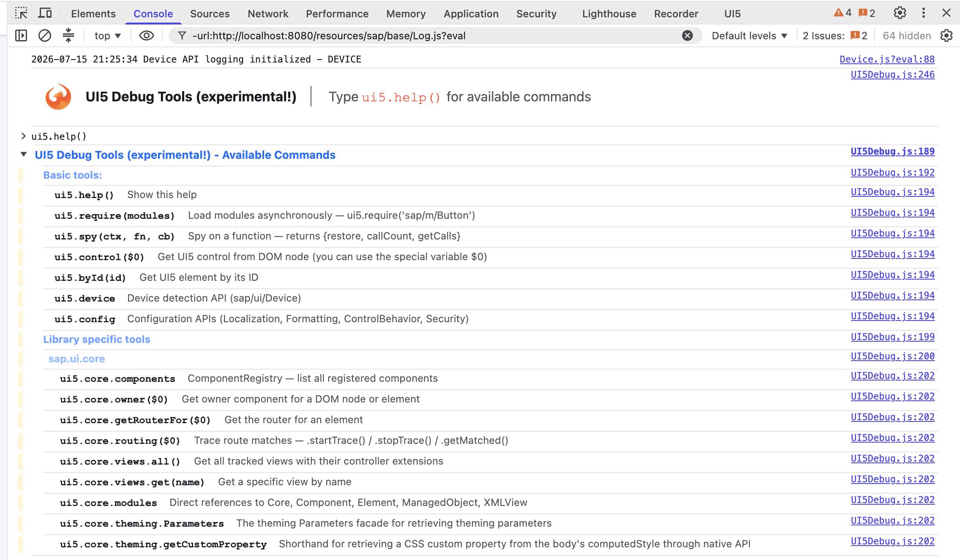Open the Recorder tab
The image size is (960, 560).
pyautogui.click(x=676, y=14)
